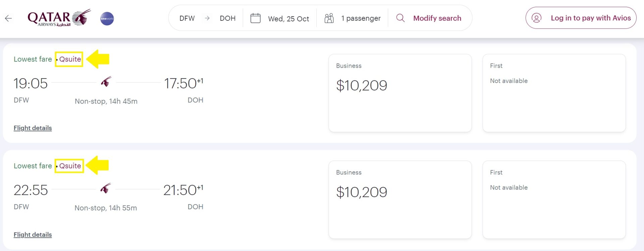Click the user profile icon in the login button

tap(537, 18)
